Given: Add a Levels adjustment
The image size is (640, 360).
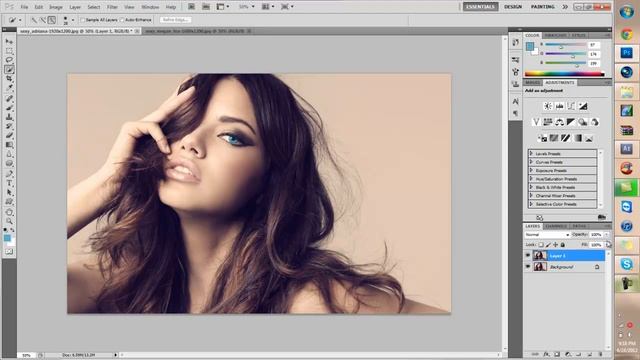Looking at the screenshot, I should [560, 106].
